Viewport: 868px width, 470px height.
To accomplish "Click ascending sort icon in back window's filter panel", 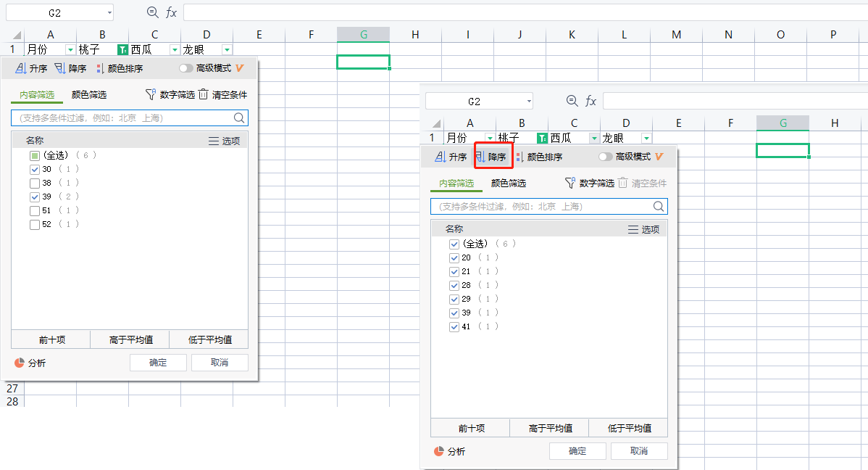I will (21, 68).
